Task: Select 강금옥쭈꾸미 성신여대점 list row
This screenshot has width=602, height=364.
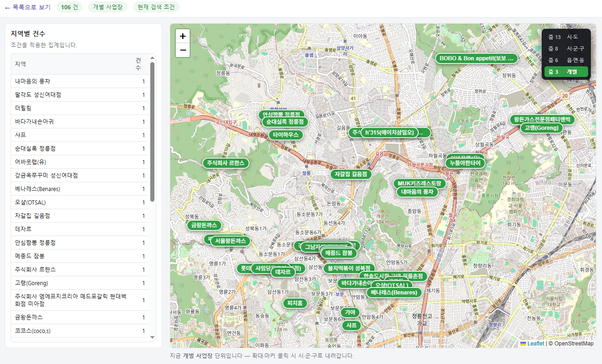Action: tap(80, 175)
